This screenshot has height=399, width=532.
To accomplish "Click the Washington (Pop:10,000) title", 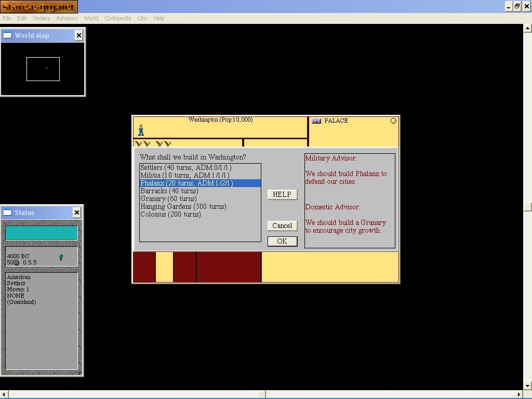I will click(x=220, y=120).
